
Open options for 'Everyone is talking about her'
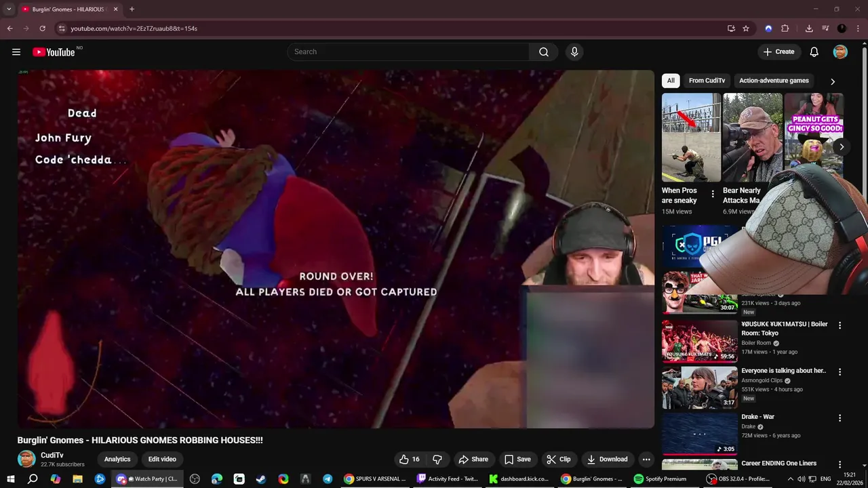click(x=840, y=372)
